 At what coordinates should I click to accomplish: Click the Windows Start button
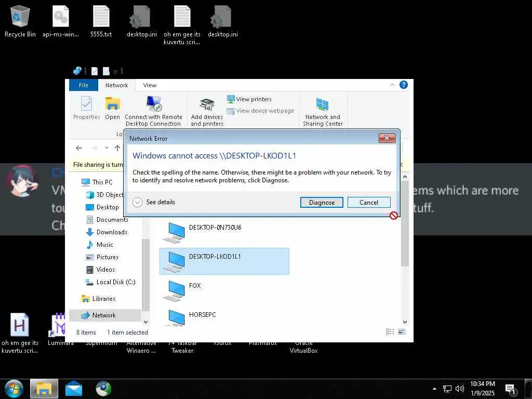point(14,389)
